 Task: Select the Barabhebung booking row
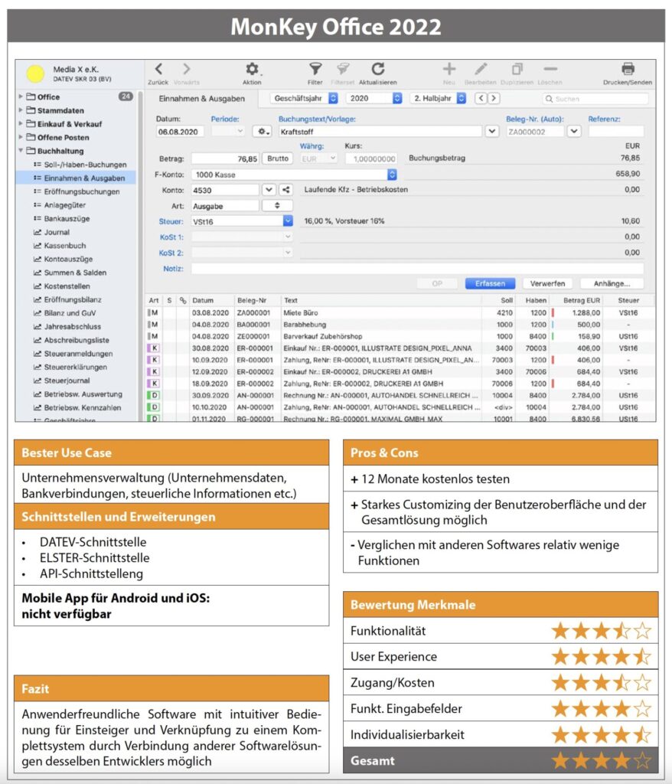click(400, 325)
